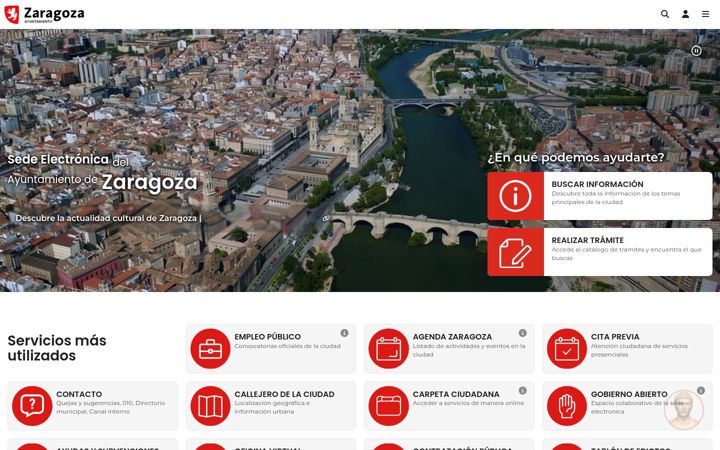The width and height of the screenshot is (720, 450).
Task: Click the '¿En qué podemos ayudarte?' heading
Action: (x=576, y=158)
